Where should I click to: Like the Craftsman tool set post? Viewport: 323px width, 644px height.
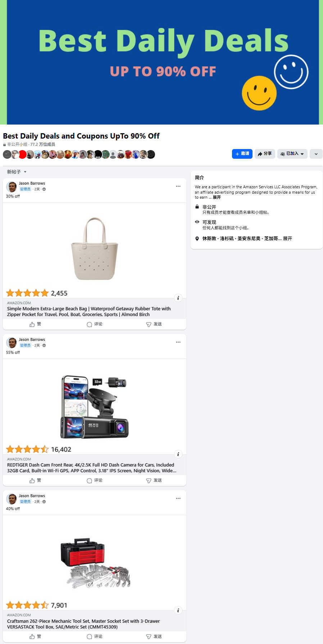tap(35, 636)
